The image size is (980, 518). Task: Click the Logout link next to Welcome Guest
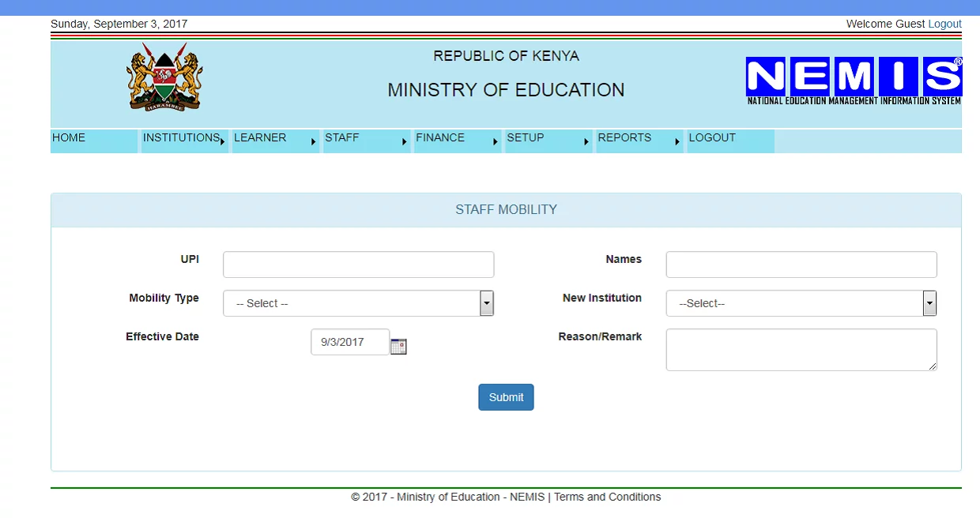[x=944, y=24]
